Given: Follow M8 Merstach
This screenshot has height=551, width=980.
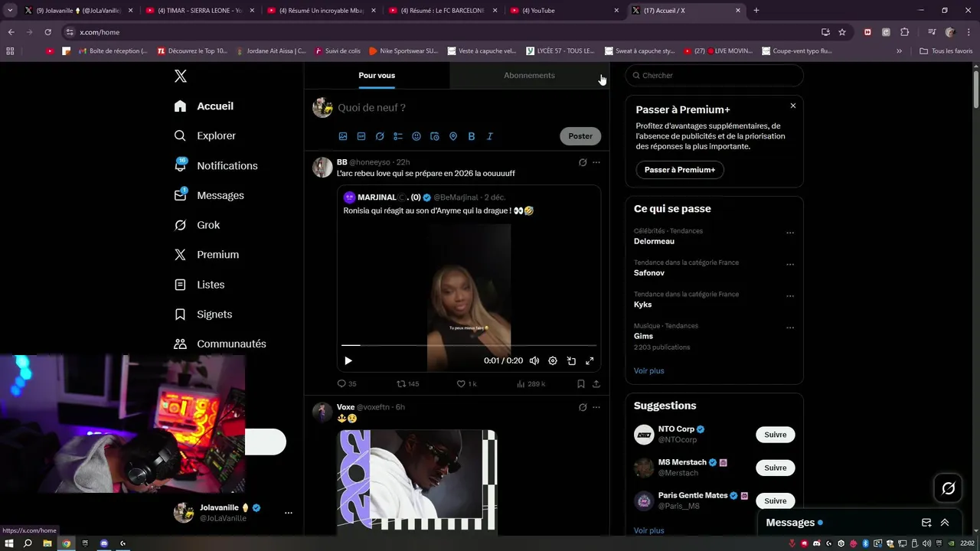Looking at the screenshot, I should 776,468.
